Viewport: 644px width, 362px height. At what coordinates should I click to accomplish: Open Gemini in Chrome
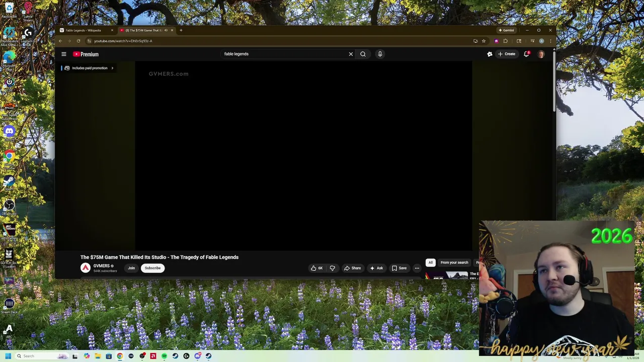point(506,30)
